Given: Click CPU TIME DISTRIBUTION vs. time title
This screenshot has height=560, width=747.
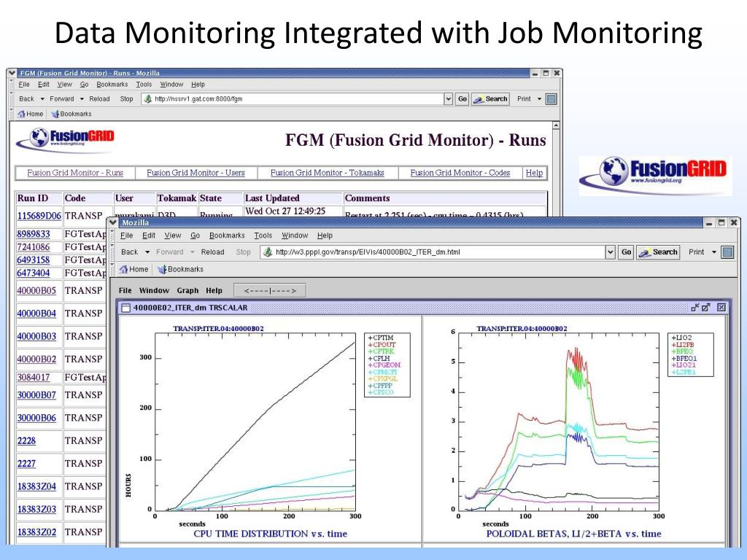Looking at the screenshot, I should point(270,534).
